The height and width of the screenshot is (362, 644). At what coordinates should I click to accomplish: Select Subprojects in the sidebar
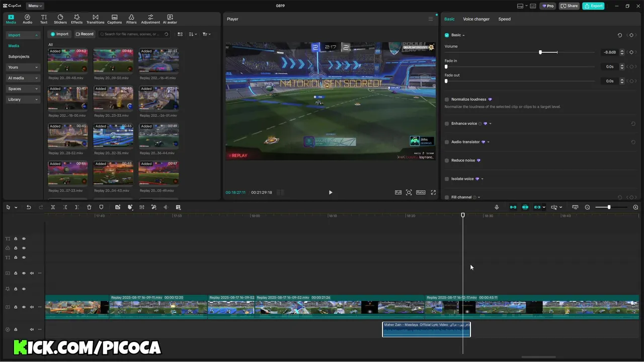coord(19,57)
